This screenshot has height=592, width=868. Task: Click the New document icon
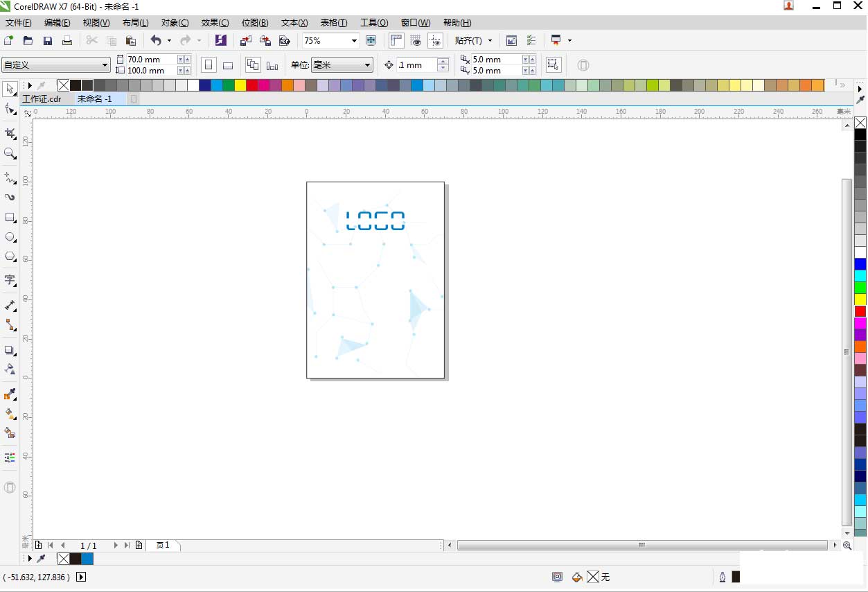(x=9, y=40)
